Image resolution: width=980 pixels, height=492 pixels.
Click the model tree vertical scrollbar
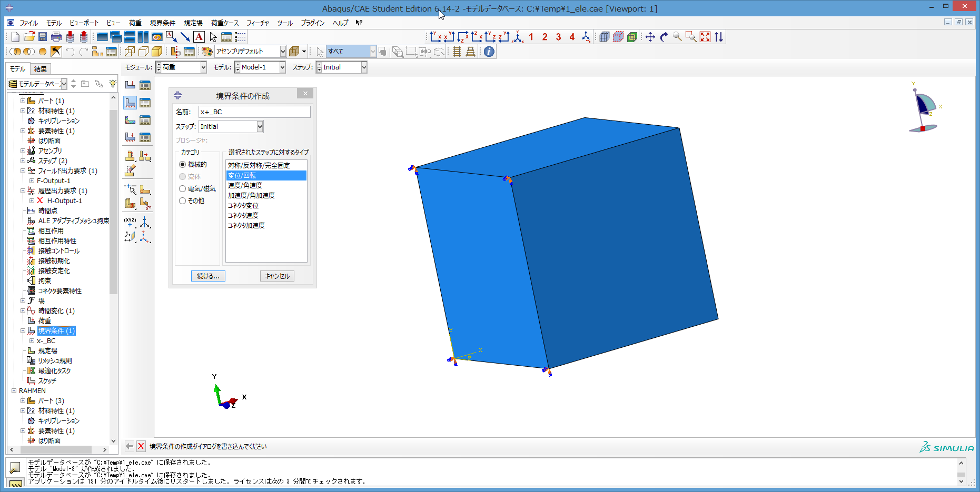point(113,203)
